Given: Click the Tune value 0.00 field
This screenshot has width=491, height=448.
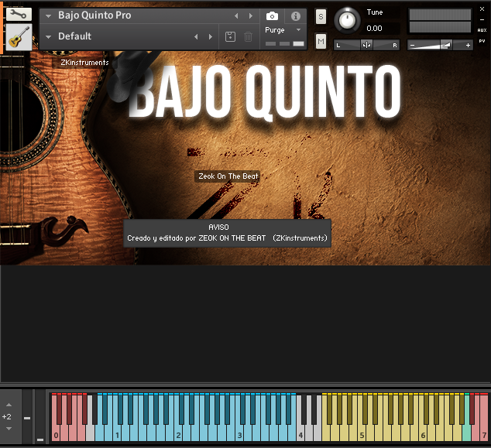Looking at the screenshot, I should pyautogui.click(x=383, y=29).
